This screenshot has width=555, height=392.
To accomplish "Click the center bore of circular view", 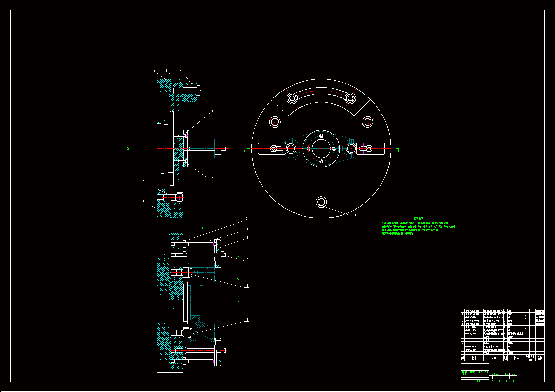I will pyautogui.click(x=321, y=148).
